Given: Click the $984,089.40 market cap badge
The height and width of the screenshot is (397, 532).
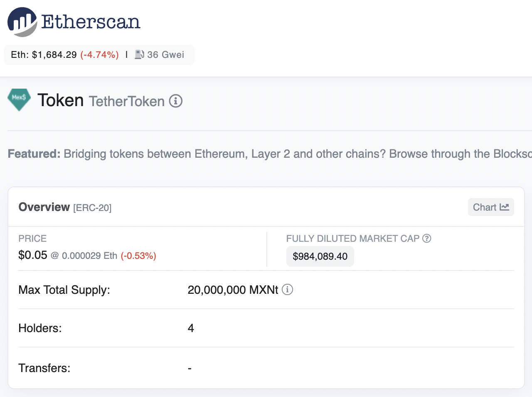Looking at the screenshot, I should click(x=320, y=256).
